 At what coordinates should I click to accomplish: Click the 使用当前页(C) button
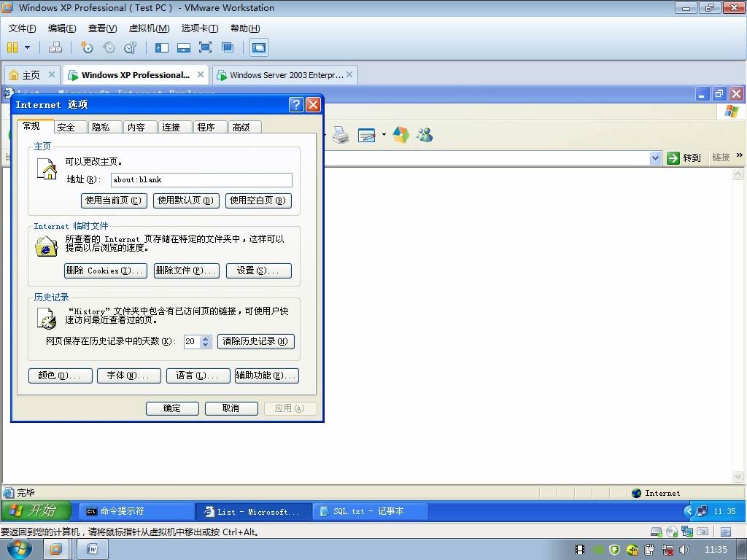point(114,201)
